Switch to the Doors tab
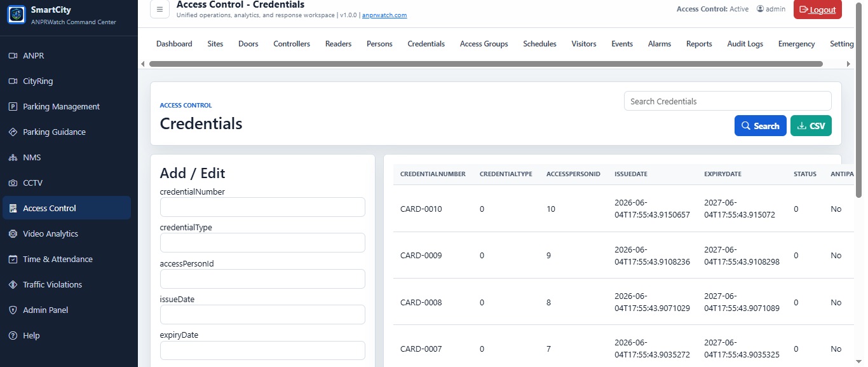This screenshot has height=367, width=868. [248, 44]
